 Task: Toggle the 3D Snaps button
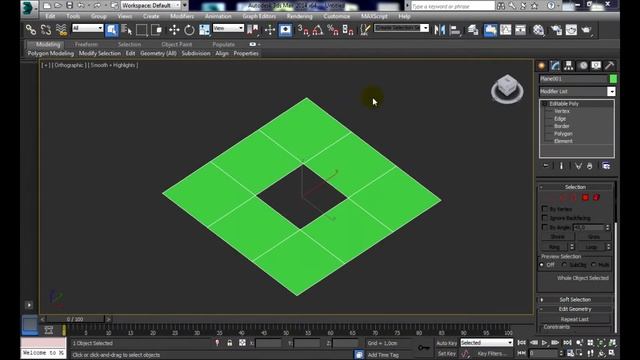point(303,30)
